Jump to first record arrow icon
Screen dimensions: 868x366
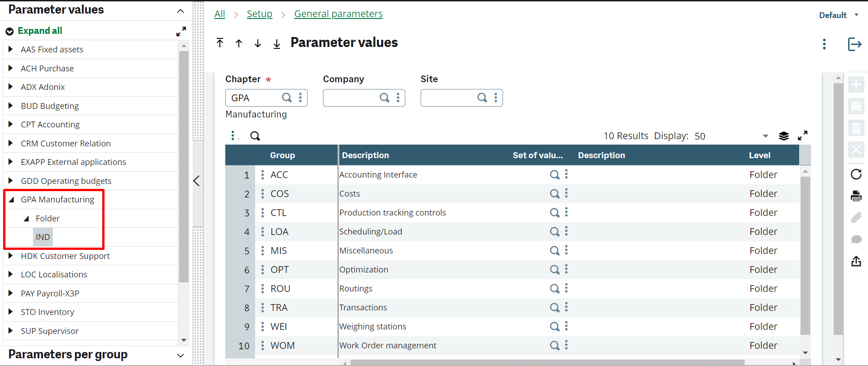(220, 43)
